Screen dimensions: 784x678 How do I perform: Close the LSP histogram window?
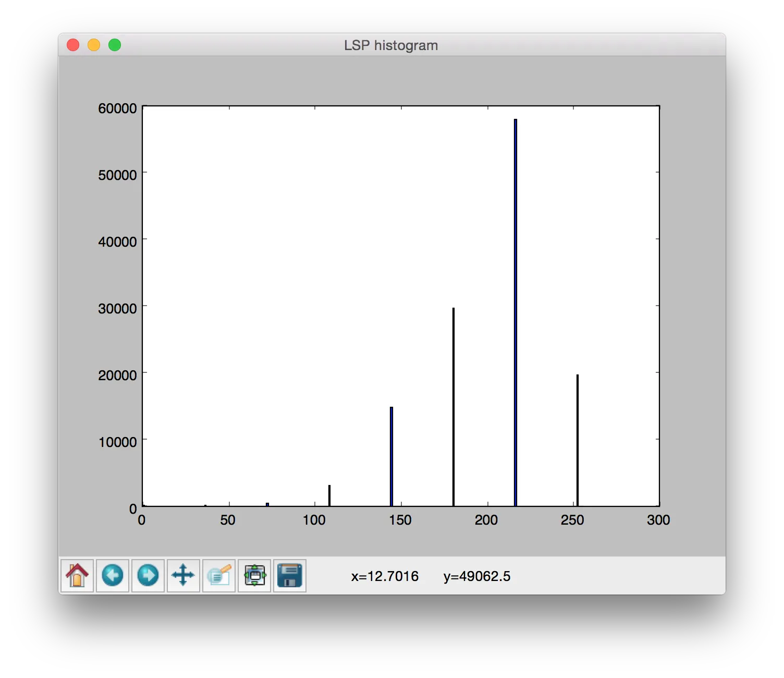point(73,45)
